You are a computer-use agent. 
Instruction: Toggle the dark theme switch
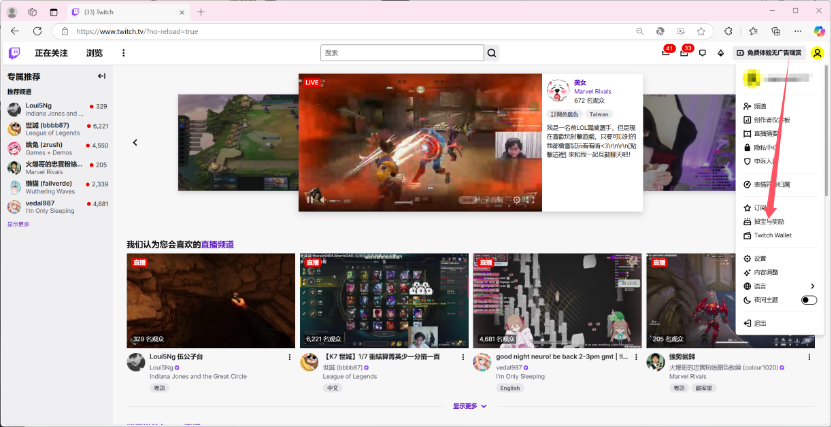point(809,300)
